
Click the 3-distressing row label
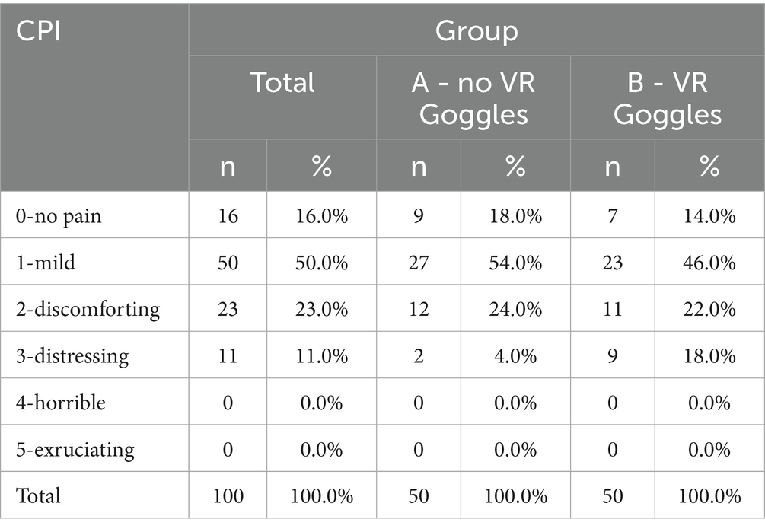pos(73,355)
